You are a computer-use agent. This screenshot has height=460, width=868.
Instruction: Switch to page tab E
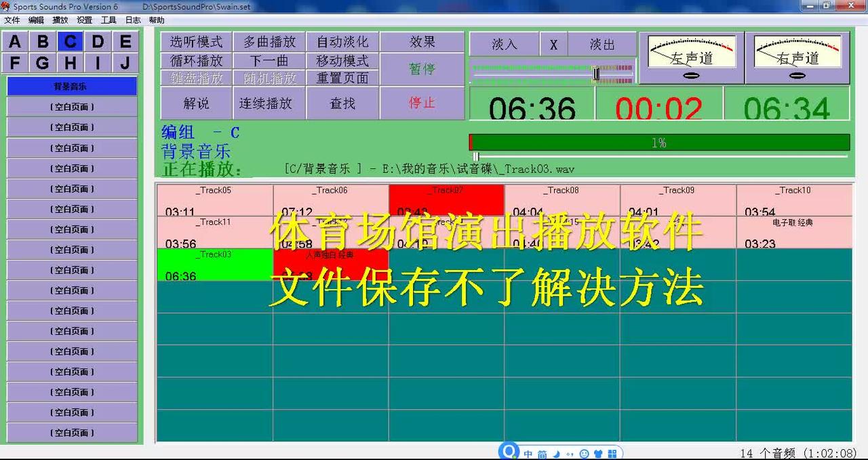pos(124,41)
